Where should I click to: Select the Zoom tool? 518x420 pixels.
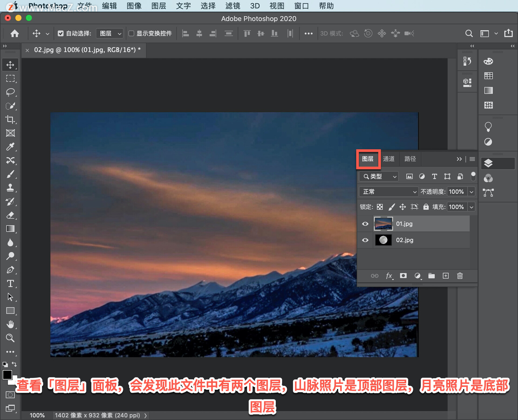[10, 338]
